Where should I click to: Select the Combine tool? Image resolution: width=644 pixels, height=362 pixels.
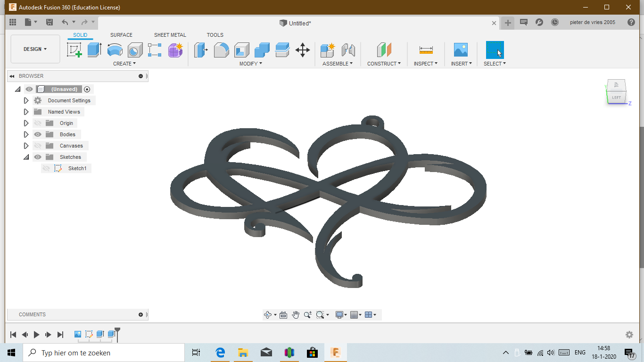tap(262, 50)
